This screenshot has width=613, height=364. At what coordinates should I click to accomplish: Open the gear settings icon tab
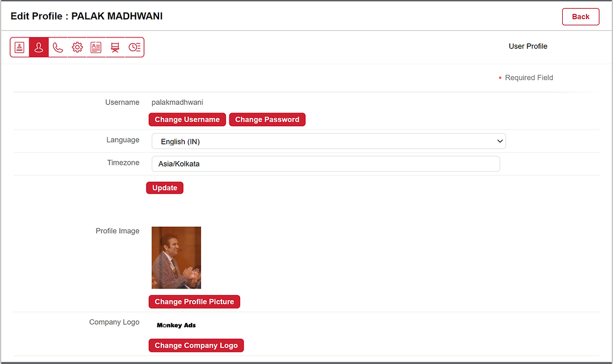(x=77, y=47)
